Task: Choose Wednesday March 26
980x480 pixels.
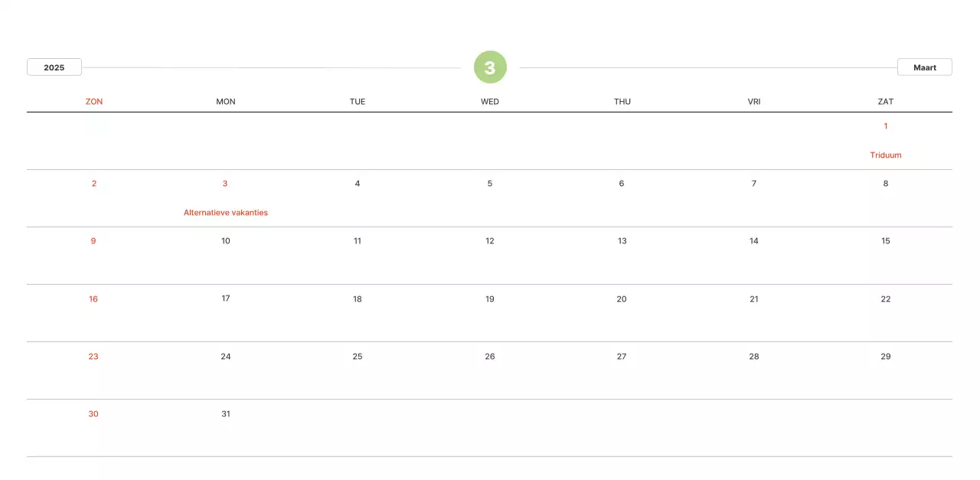Action: 490,357
